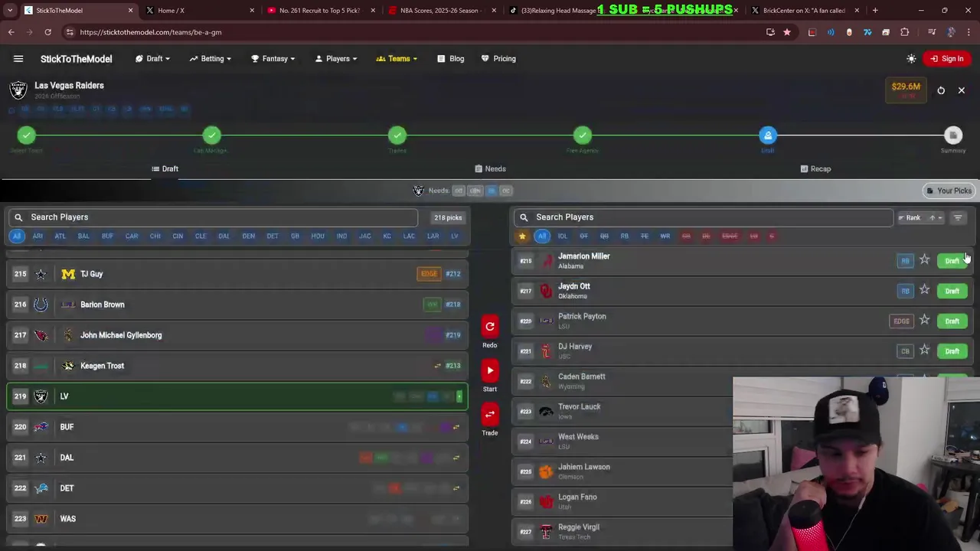The image size is (980, 551).
Task: Open the Trade icon button
Action: (x=490, y=415)
